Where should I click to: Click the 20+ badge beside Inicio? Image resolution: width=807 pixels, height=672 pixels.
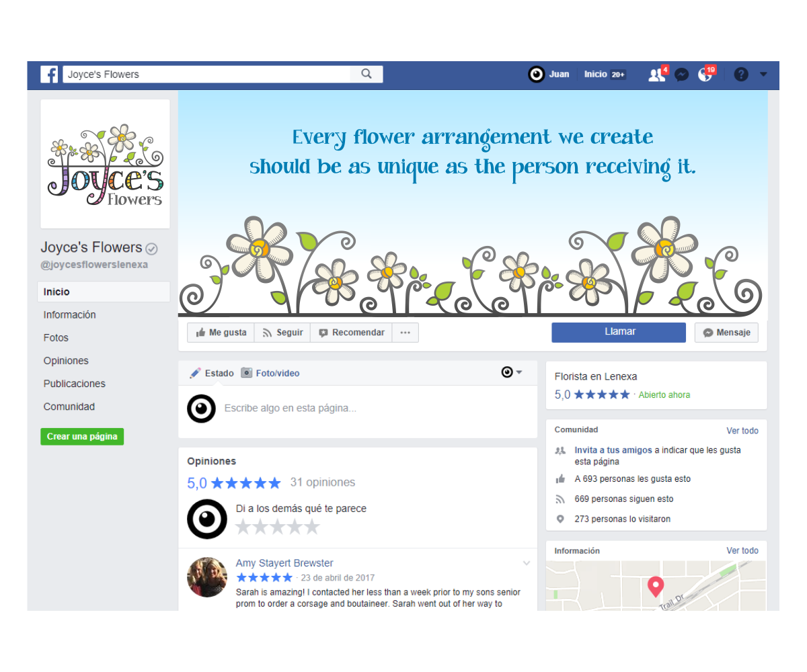[618, 75]
